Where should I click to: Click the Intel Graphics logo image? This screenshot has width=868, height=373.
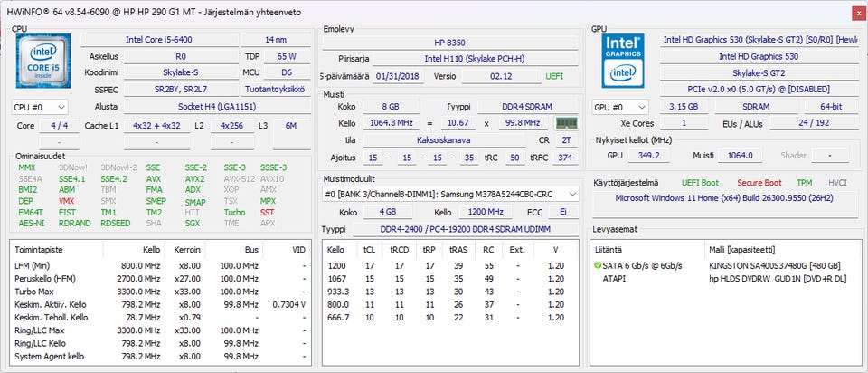(623, 61)
